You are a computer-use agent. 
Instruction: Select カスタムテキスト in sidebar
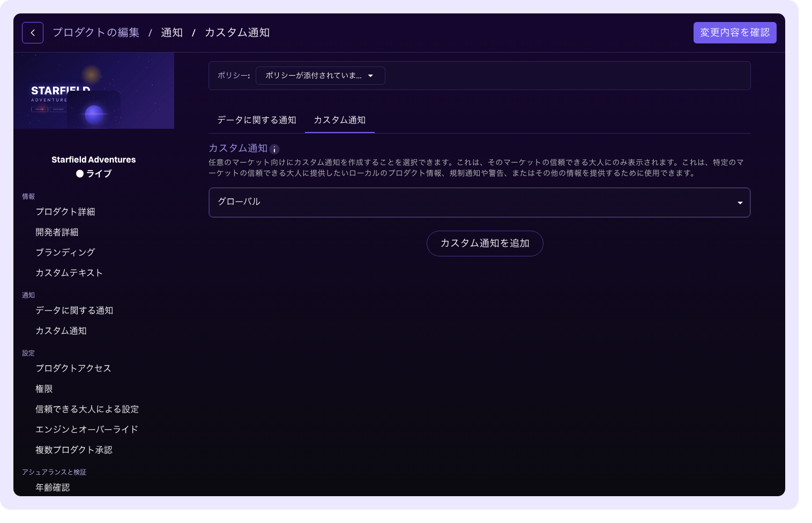69,273
